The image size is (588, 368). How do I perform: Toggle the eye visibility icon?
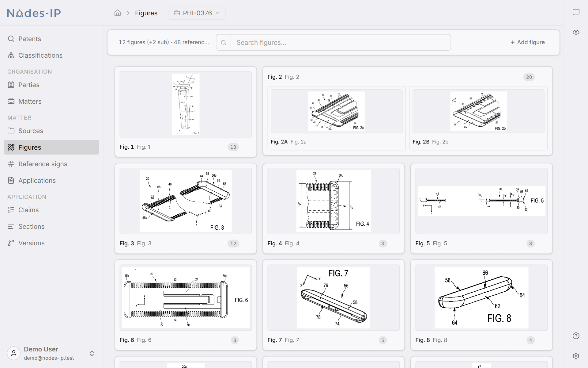(576, 32)
